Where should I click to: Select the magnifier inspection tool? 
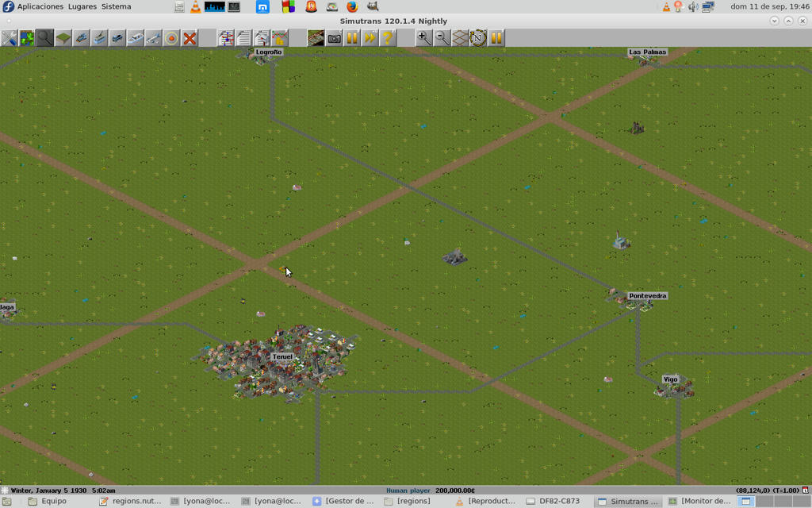(x=45, y=38)
